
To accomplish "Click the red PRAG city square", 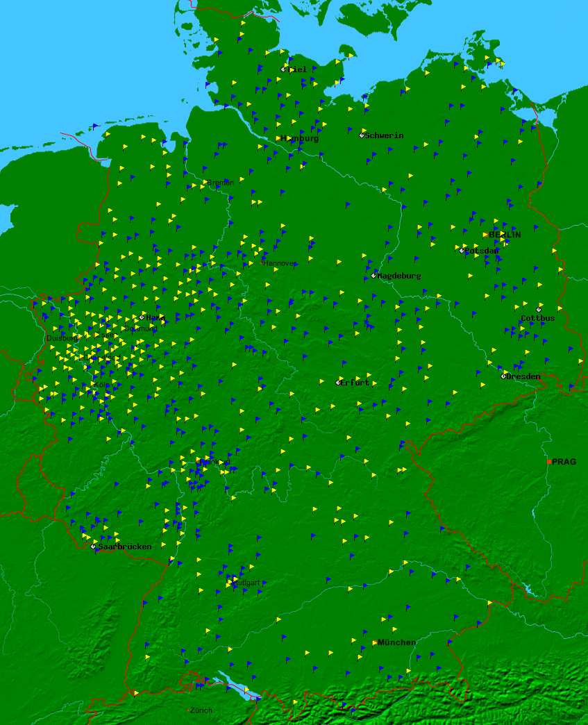I will [549, 462].
